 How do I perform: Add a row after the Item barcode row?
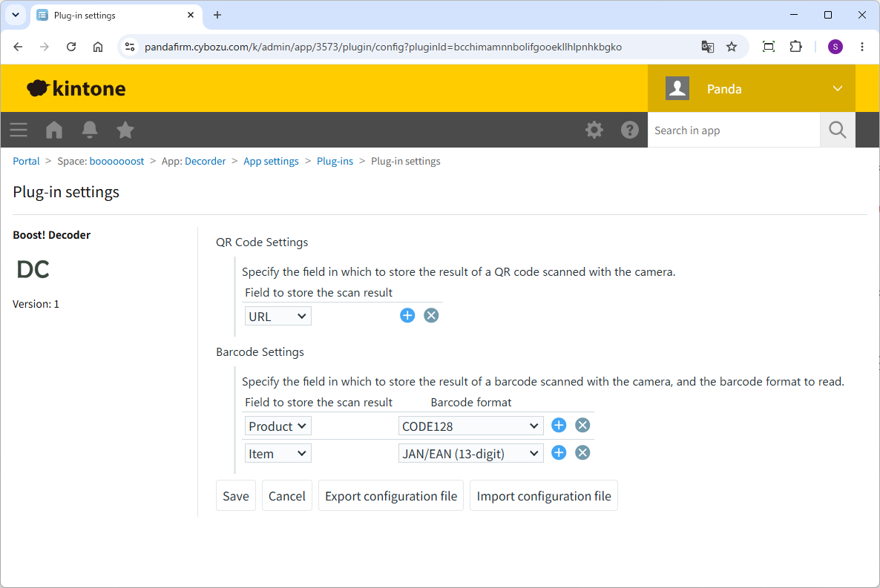pyautogui.click(x=559, y=453)
